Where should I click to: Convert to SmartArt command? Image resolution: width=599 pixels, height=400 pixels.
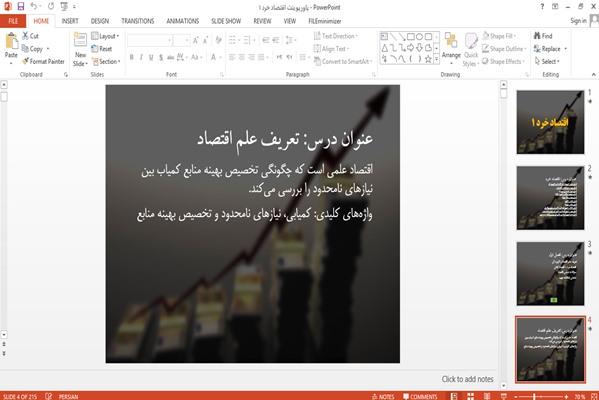342,61
